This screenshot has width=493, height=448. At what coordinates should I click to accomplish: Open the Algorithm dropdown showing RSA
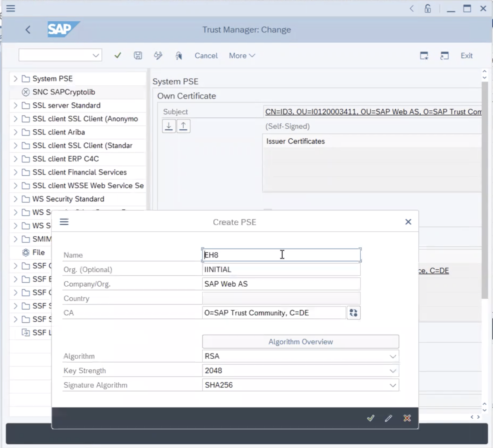[x=393, y=356]
